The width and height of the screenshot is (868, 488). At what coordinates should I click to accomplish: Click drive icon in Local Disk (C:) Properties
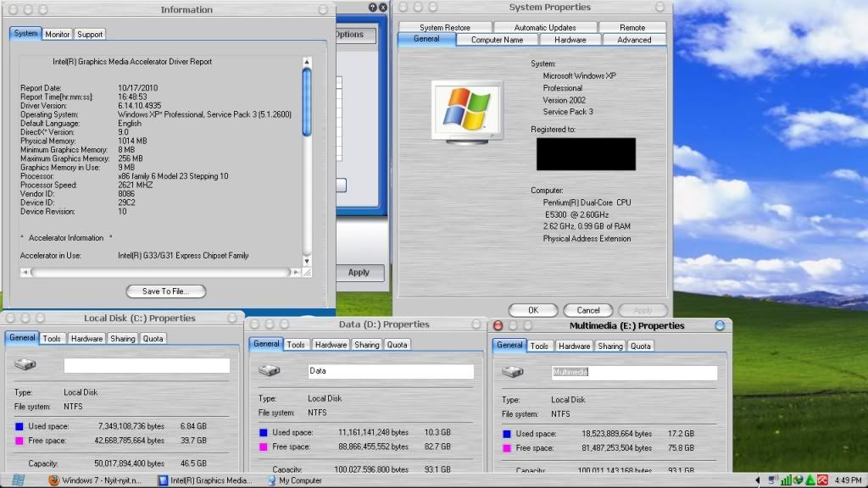(x=25, y=364)
